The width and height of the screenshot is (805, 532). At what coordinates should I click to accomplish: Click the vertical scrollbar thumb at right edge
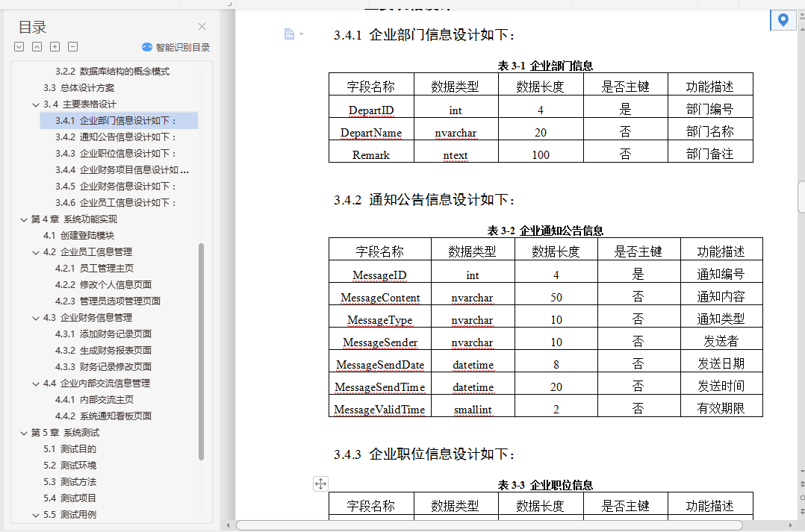click(x=801, y=196)
